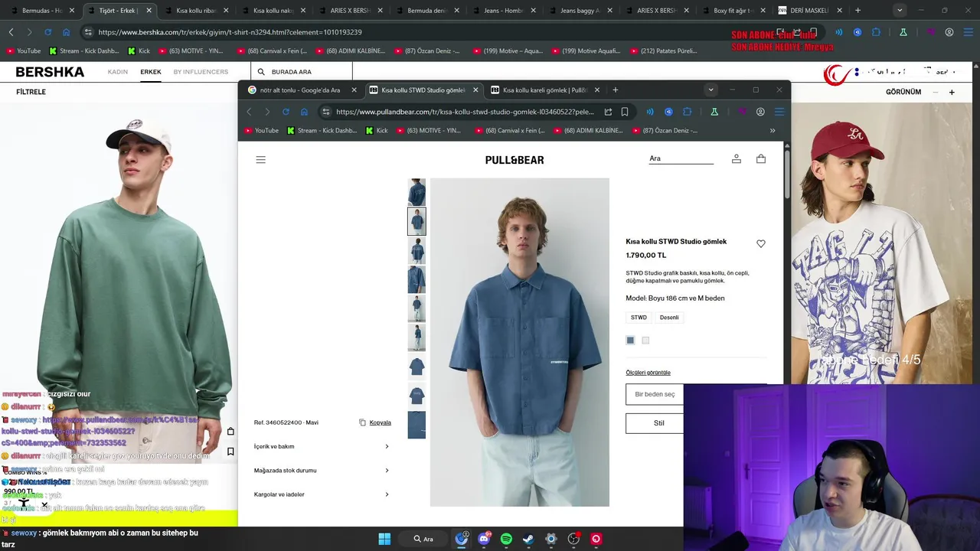The width and height of the screenshot is (980, 551).
Task: Open Spotify from the taskbar
Action: 506,539
